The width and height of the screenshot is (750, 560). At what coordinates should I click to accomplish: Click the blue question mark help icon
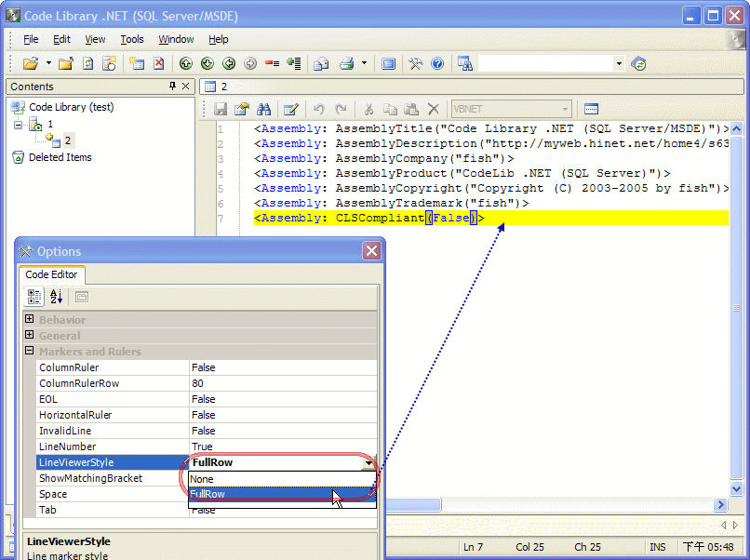[437, 63]
